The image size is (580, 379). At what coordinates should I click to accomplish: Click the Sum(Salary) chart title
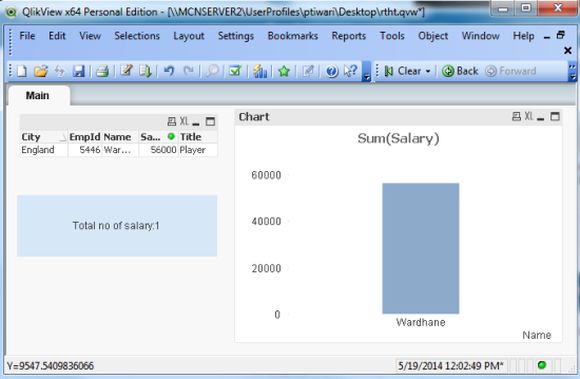398,138
